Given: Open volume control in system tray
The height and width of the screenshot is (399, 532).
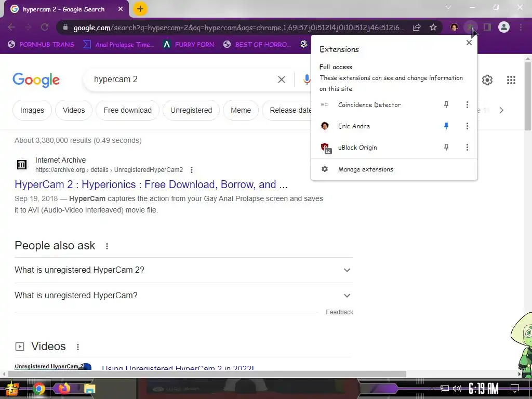Looking at the screenshot, I should coord(457,389).
